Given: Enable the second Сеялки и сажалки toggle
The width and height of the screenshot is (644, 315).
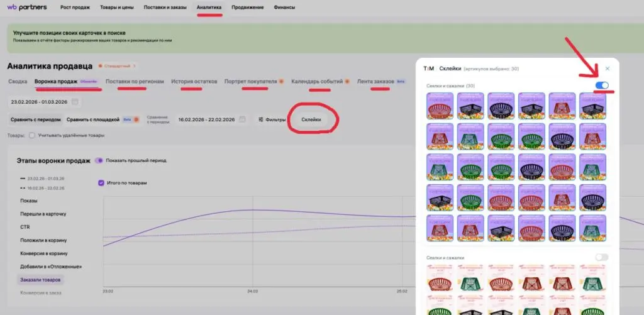Looking at the screenshot, I should coord(602,257).
